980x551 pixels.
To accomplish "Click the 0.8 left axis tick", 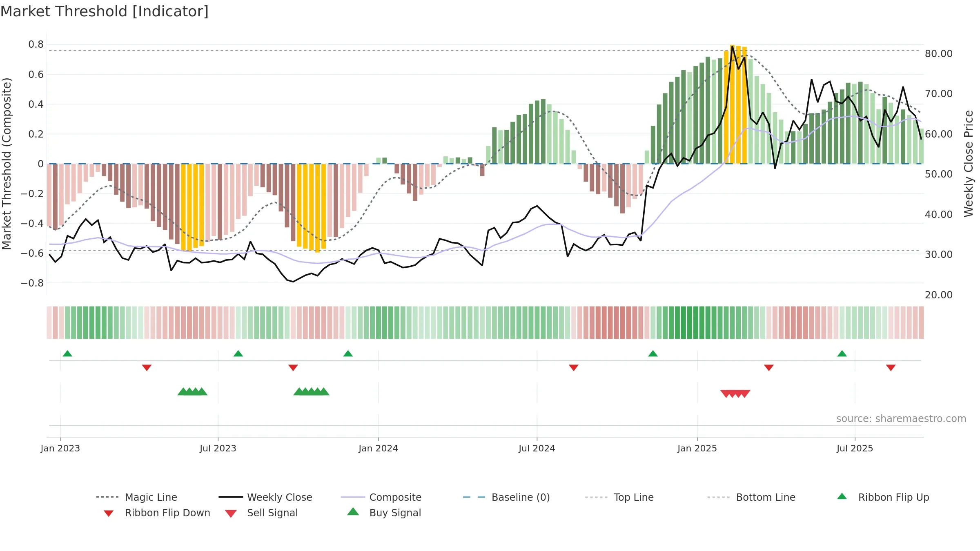I will pyautogui.click(x=36, y=44).
